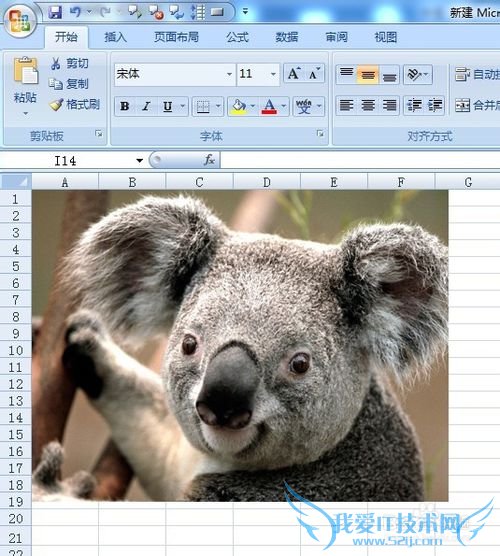Open font dialog launcher (字体)

click(x=320, y=134)
